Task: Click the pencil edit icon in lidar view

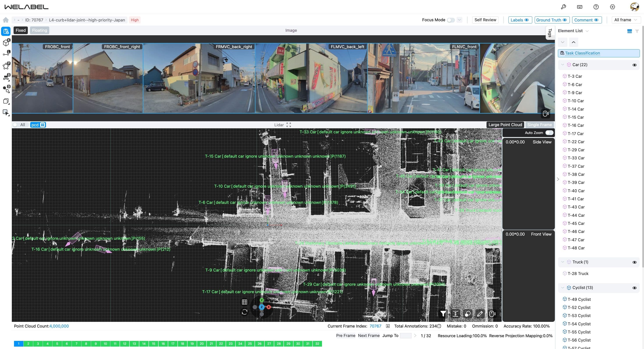Action: [x=480, y=314]
